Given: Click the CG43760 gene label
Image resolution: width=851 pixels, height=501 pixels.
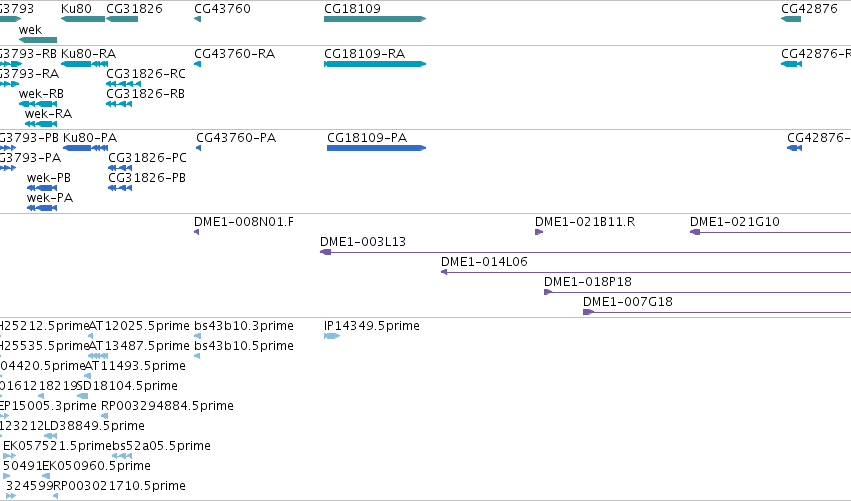Looking at the screenshot, I should (223, 9).
